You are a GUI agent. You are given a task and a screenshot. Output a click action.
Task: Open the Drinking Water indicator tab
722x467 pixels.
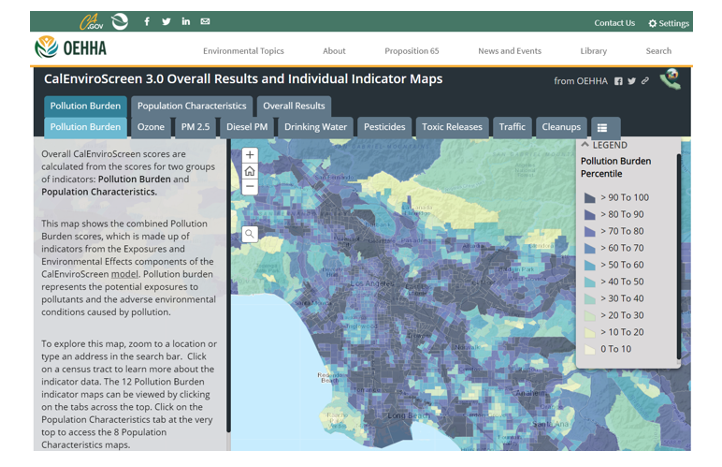(315, 127)
